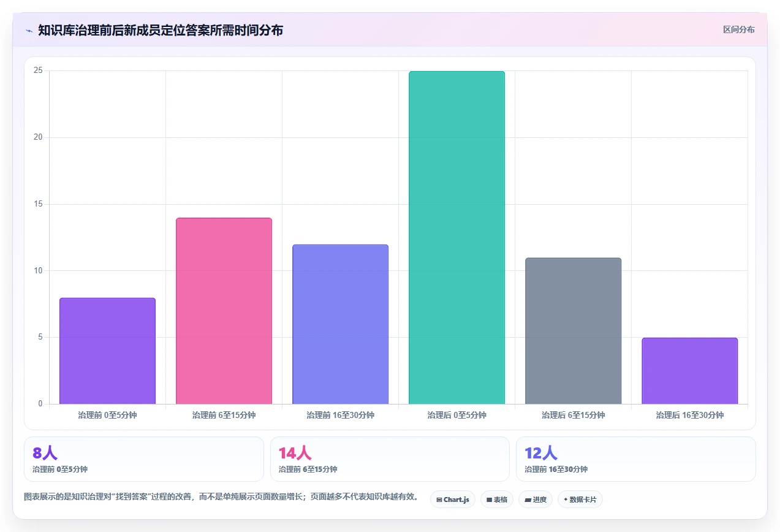Click the x-axis label 治理前 16至30分钟
Viewport: 780px width, 532px height.
coord(340,415)
